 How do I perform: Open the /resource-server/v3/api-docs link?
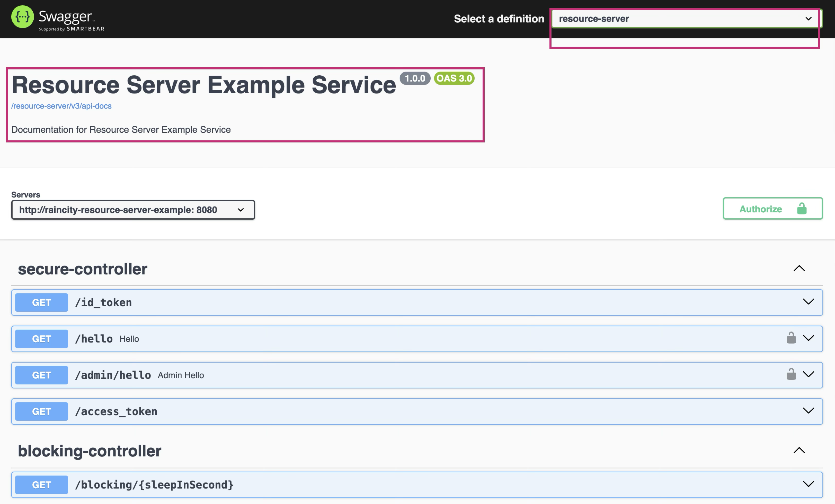point(61,106)
